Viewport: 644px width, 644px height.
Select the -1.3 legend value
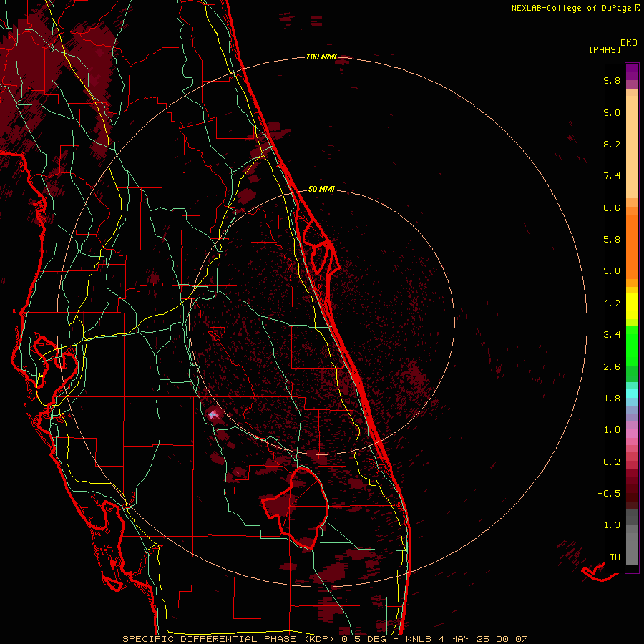pyautogui.click(x=609, y=525)
